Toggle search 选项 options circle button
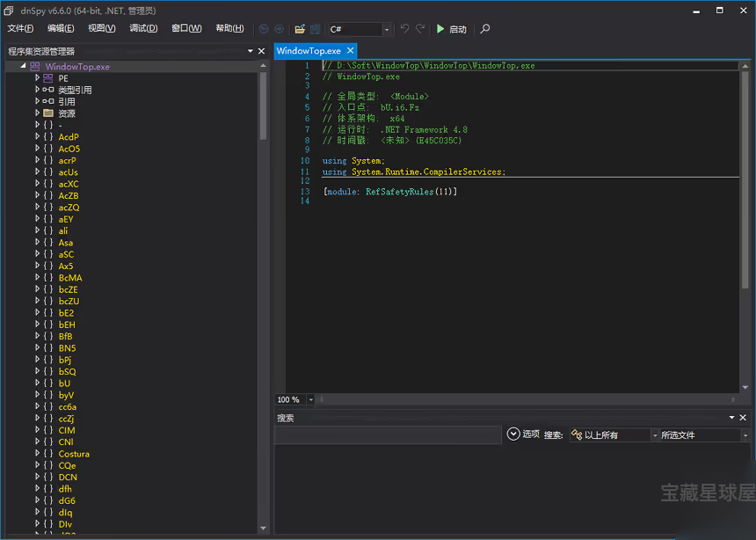The height and width of the screenshot is (540, 756). (513, 434)
